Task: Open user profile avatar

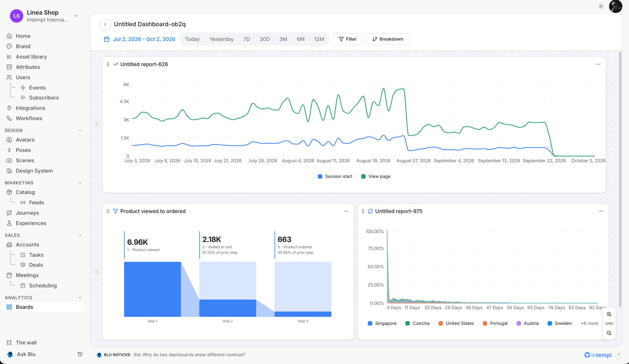Action: click(x=615, y=6)
